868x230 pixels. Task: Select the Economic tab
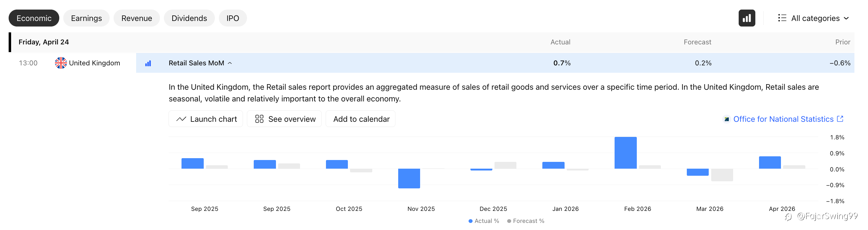coord(34,18)
